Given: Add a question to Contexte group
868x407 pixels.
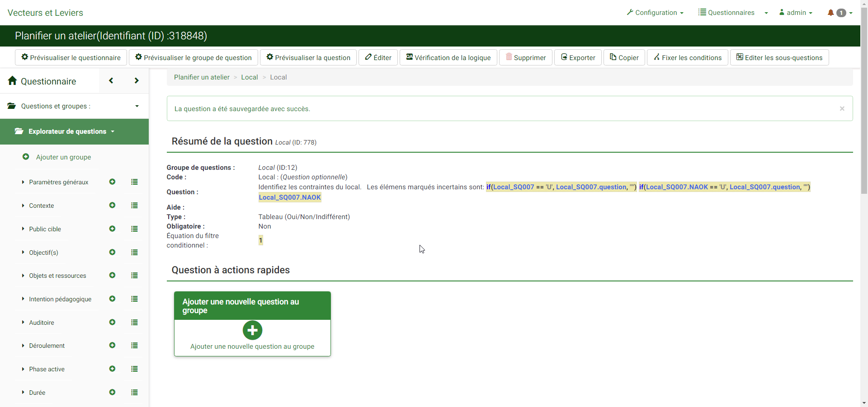Looking at the screenshot, I should pos(112,206).
